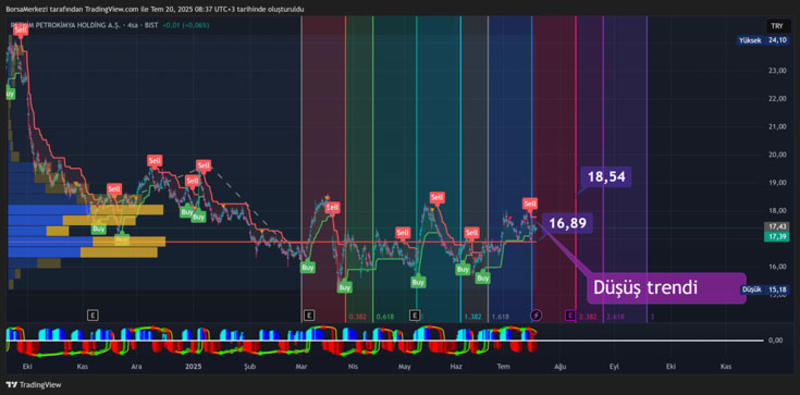The height and width of the screenshot is (395, 800).
Task: Click the purple lightning event marker
Action: pos(536,315)
